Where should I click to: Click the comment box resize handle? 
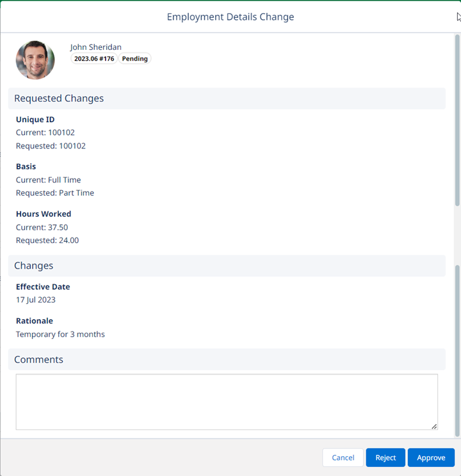434,426
